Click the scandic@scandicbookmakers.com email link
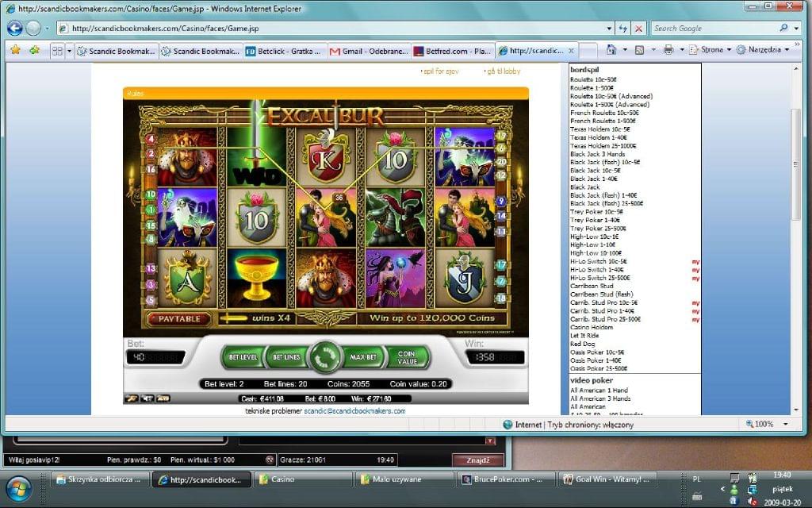Viewport: 812px width, 508px height. (354, 411)
